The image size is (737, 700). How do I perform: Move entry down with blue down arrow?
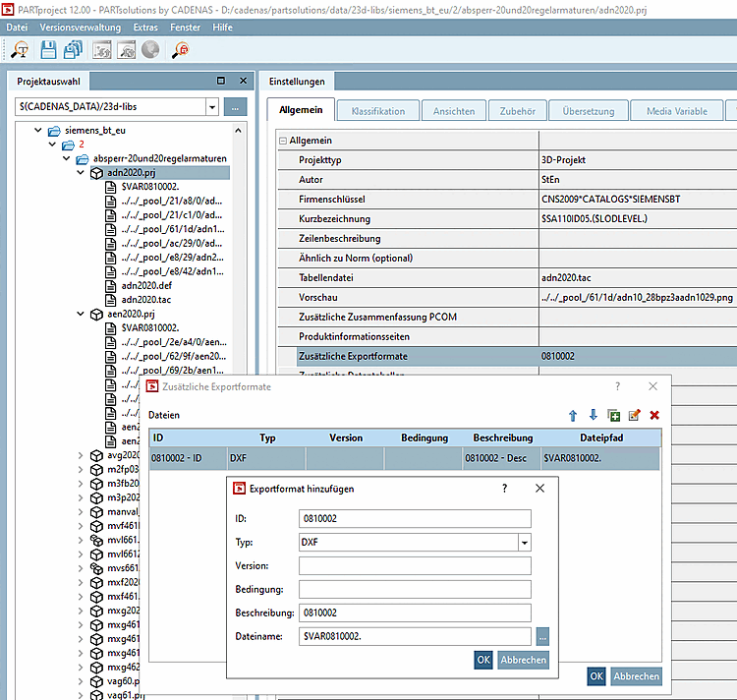[593, 416]
